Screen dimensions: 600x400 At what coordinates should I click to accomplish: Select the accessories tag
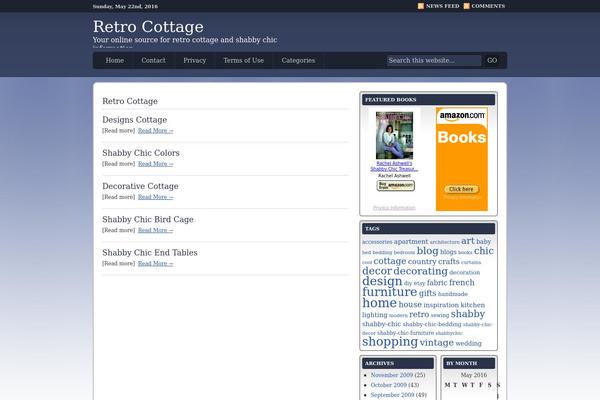377,242
